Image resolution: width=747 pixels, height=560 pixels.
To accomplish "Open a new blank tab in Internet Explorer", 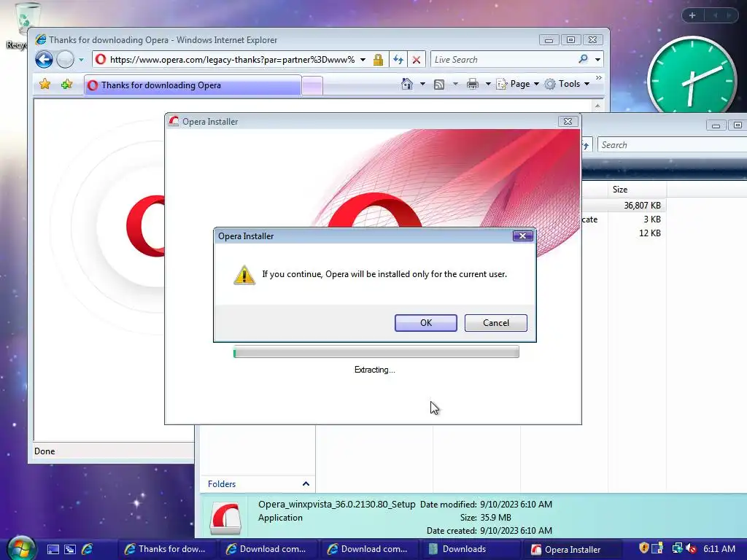I will pyautogui.click(x=312, y=86).
